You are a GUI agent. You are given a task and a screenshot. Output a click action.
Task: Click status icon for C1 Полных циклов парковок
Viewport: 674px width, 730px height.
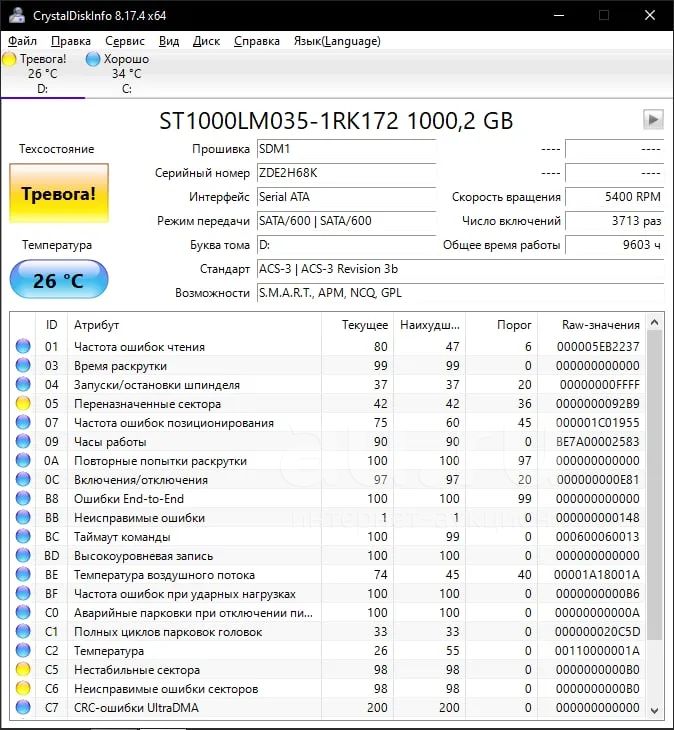[x=23, y=631]
